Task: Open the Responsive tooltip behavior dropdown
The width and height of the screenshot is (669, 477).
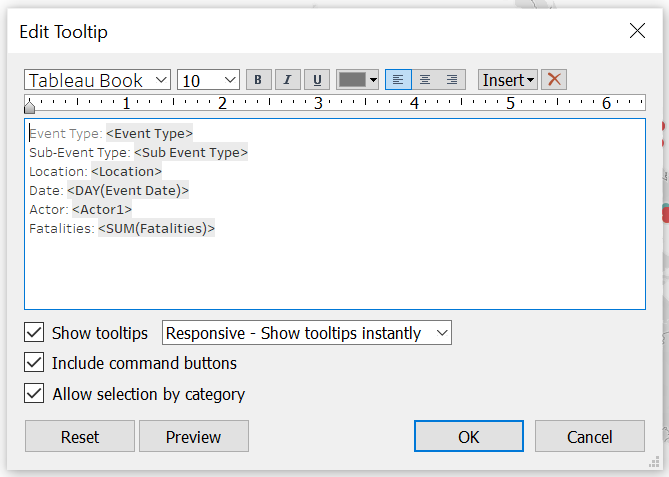Action: (x=307, y=333)
